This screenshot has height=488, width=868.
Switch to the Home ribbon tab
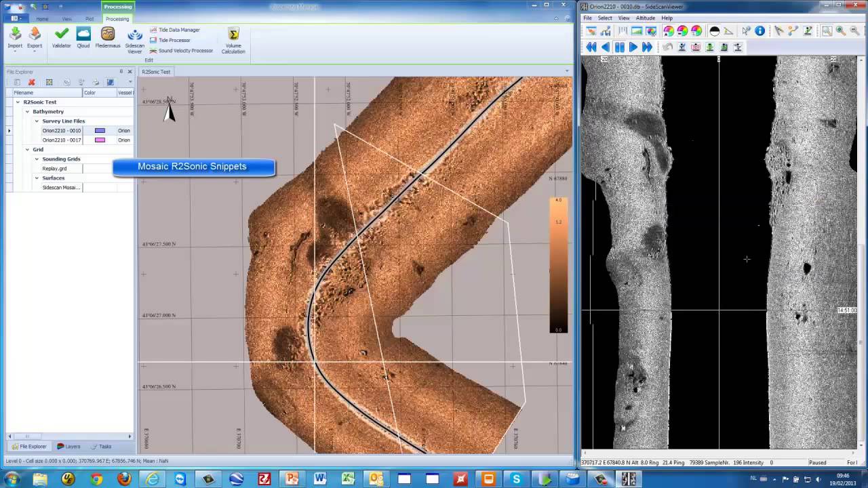(x=42, y=19)
